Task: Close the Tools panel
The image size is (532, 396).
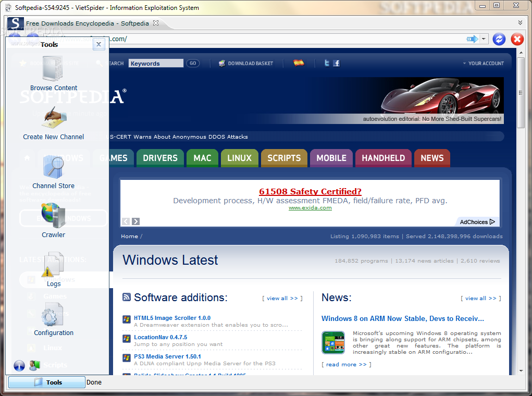Action: 98,44
